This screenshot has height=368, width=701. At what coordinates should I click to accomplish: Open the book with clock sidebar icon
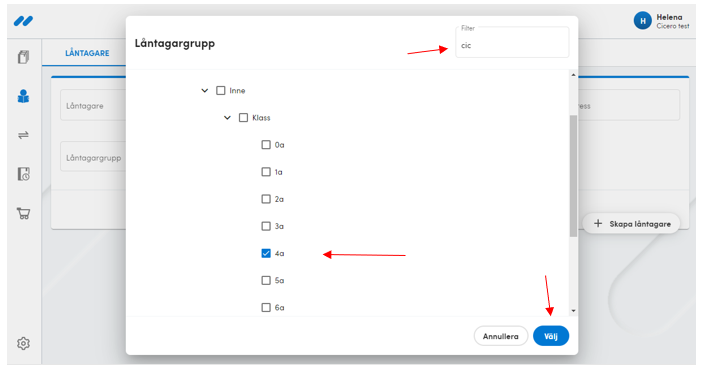click(x=23, y=174)
